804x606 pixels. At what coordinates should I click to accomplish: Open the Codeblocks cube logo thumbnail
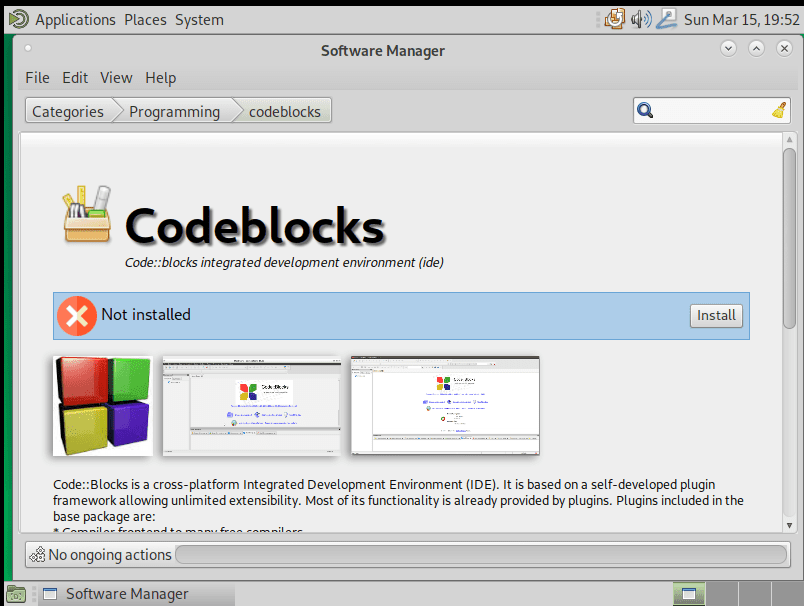pos(103,406)
